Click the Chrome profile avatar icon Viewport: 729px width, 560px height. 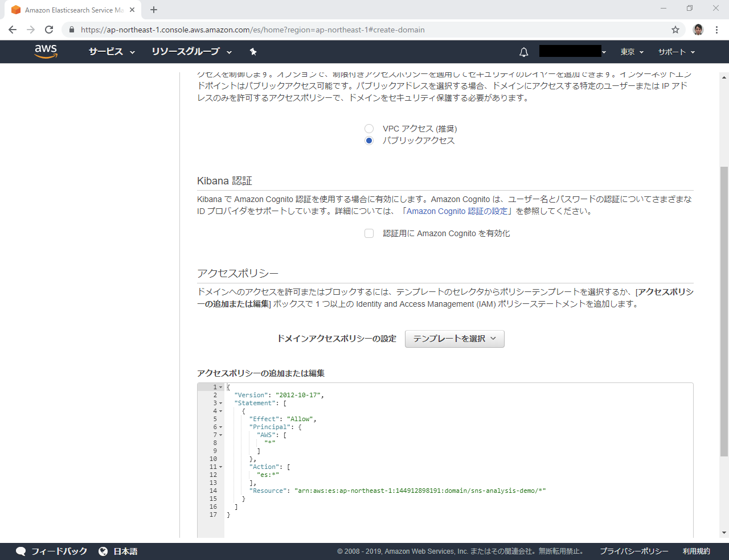coord(698,30)
